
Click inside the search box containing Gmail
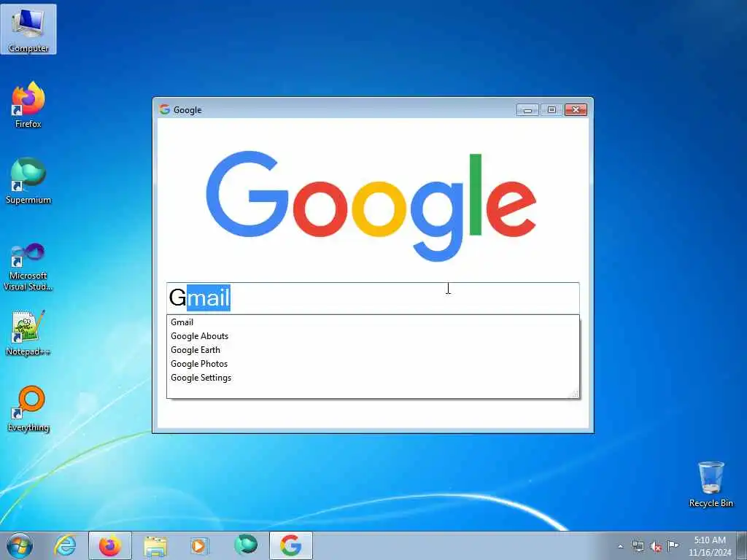373,298
